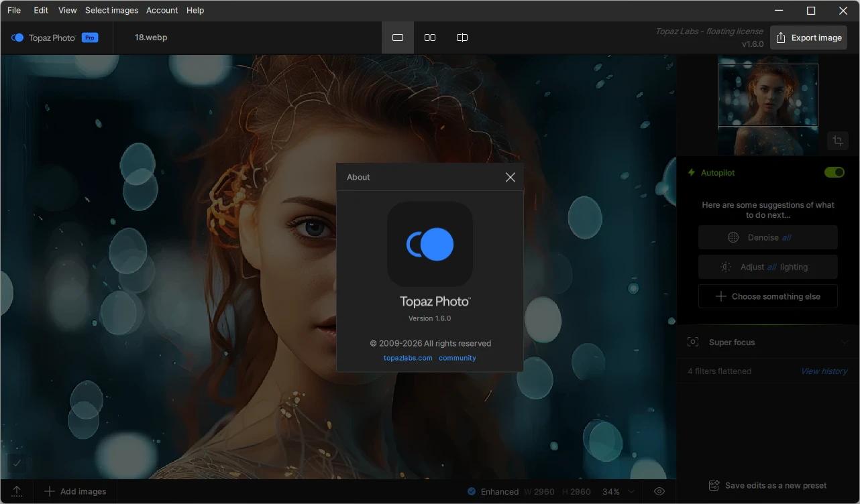
Task: Click the Super focus icon
Action: 693,342
